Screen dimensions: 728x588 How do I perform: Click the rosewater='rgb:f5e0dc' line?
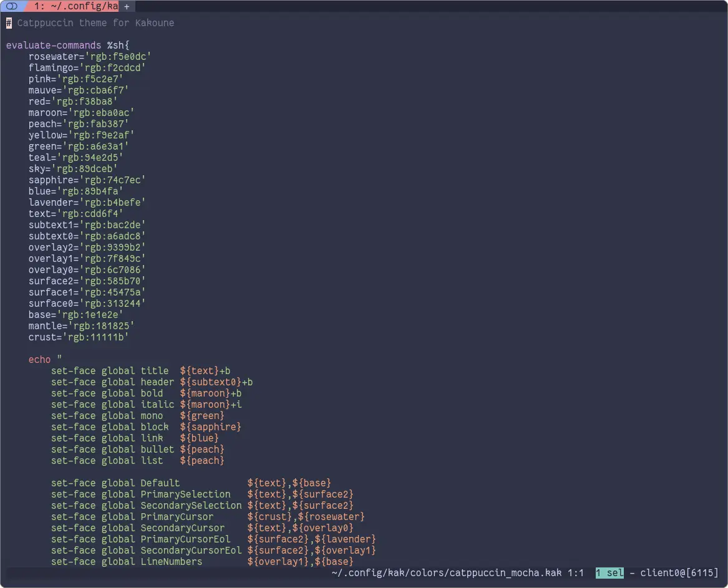pyautogui.click(x=90, y=57)
